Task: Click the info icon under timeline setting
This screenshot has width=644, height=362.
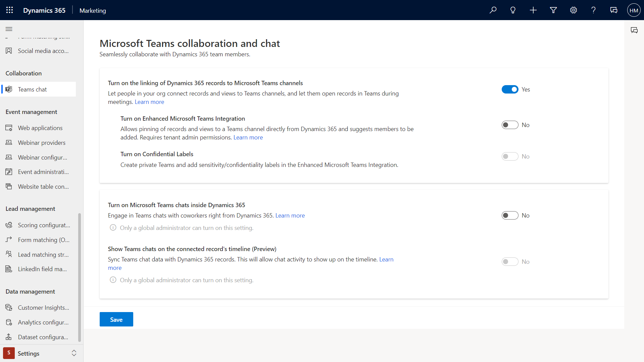Action: pyautogui.click(x=113, y=280)
